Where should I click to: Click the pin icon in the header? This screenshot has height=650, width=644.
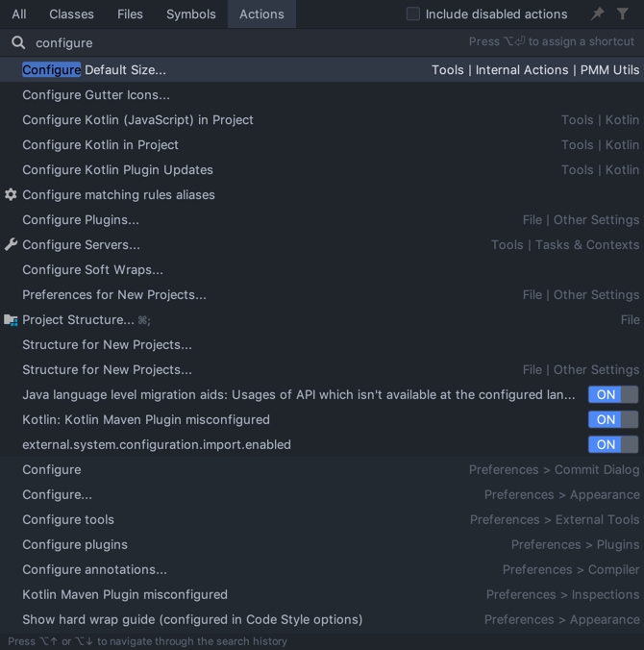pyautogui.click(x=597, y=13)
